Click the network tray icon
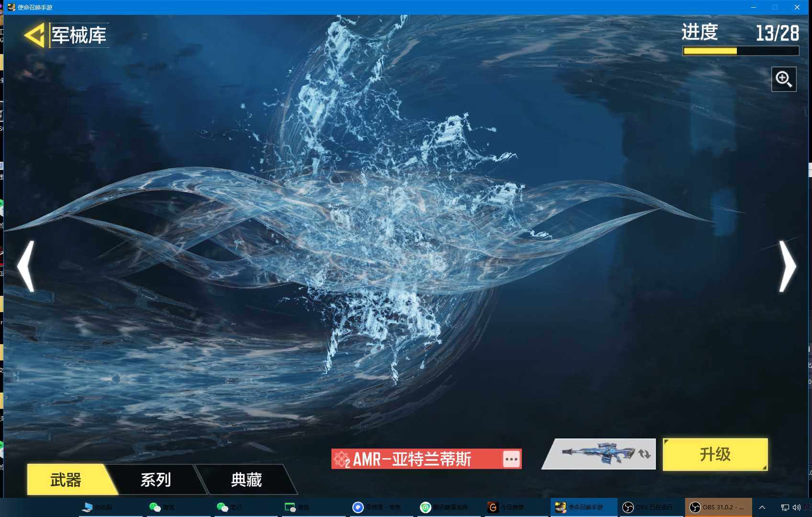Image resolution: width=812 pixels, height=517 pixels. click(x=785, y=507)
